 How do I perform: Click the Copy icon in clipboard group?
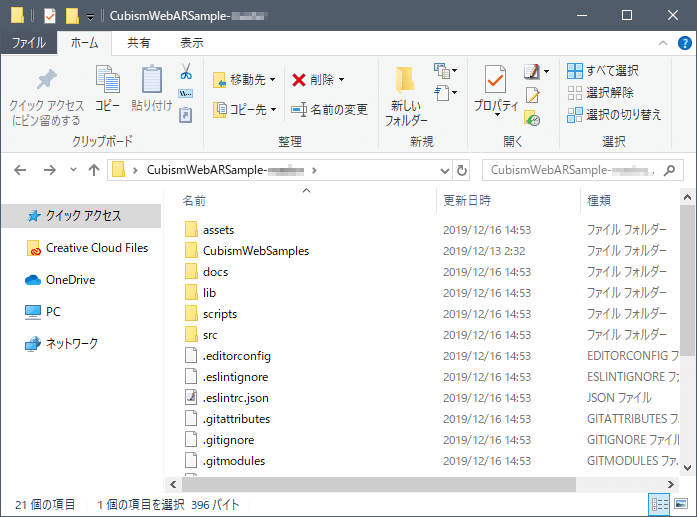point(107,80)
